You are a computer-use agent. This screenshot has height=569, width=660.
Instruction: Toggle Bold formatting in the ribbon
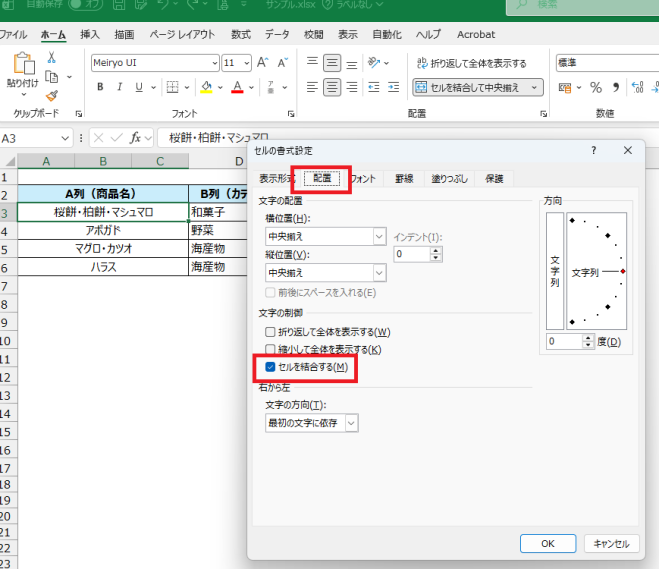coord(100,87)
